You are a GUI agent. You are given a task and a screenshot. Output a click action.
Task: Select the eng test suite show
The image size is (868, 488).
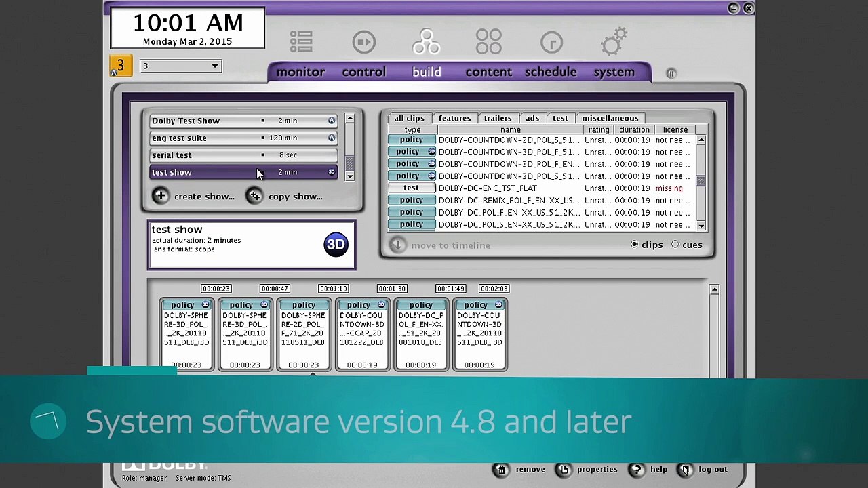(243, 138)
